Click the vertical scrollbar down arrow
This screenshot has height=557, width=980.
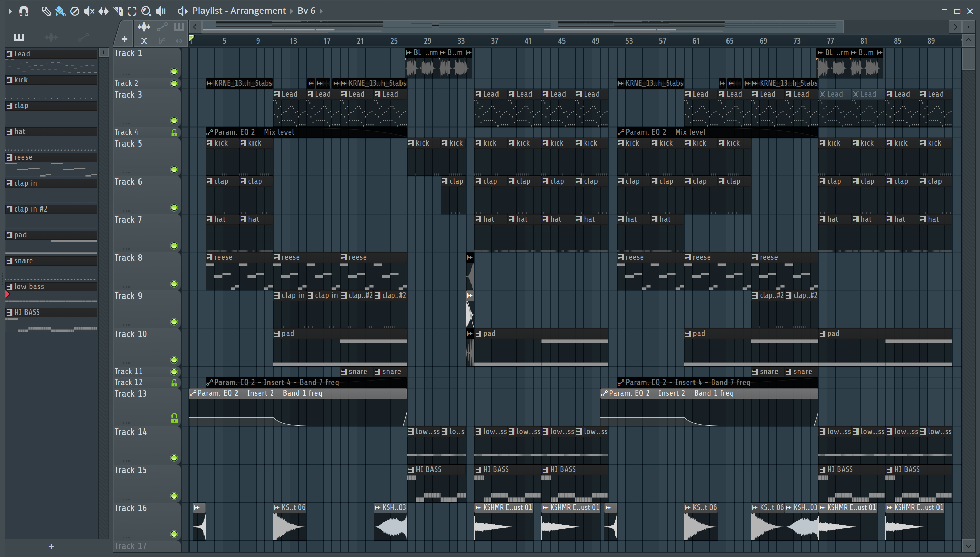pyautogui.click(x=968, y=546)
